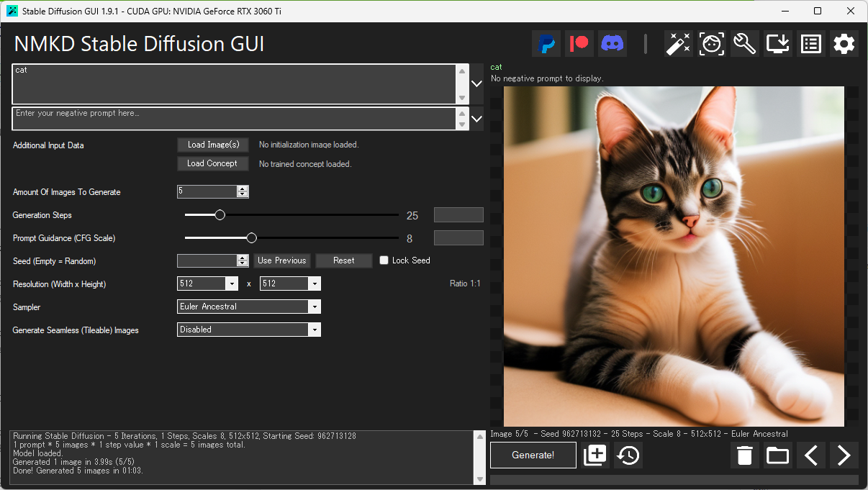Open the generation history clock icon

click(x=628, y=455)
